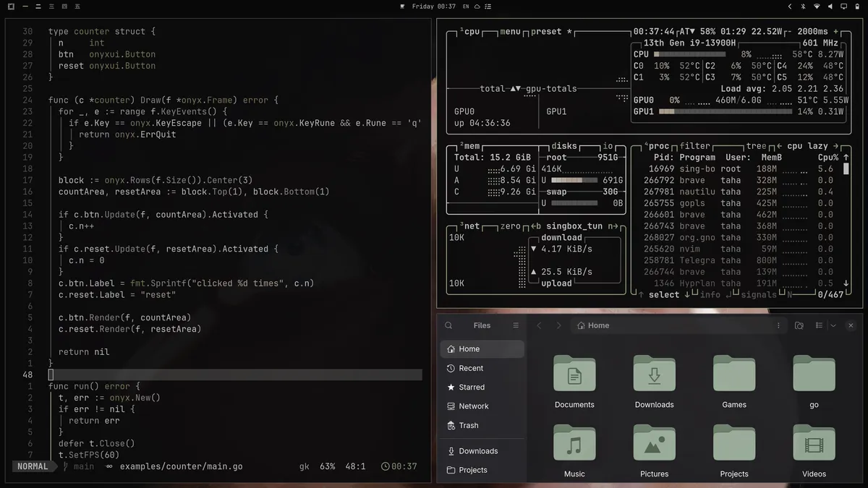Click the down arrow in total gpu-totals selector

(x=519, y=89)
